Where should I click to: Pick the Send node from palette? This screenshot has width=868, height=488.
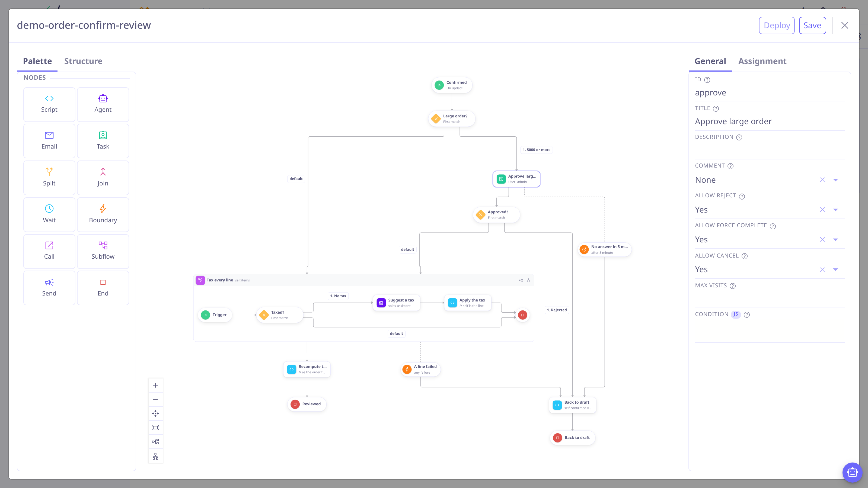[49, 288]
